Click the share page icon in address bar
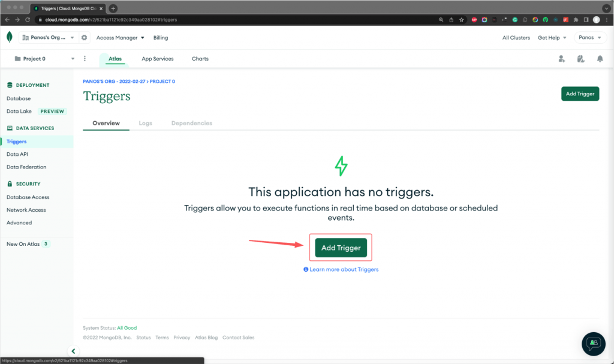This screenshot has height=364, width=614. point(451,20)
